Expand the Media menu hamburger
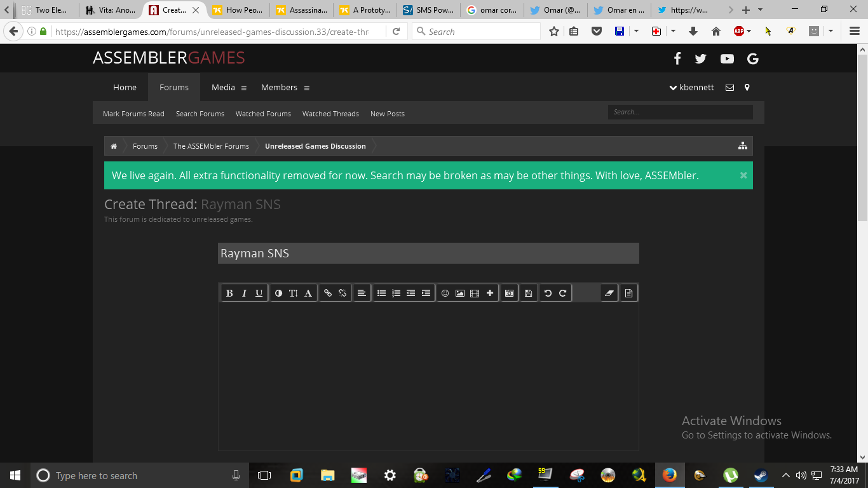868x488 pixels. click(x=244, y=88)
